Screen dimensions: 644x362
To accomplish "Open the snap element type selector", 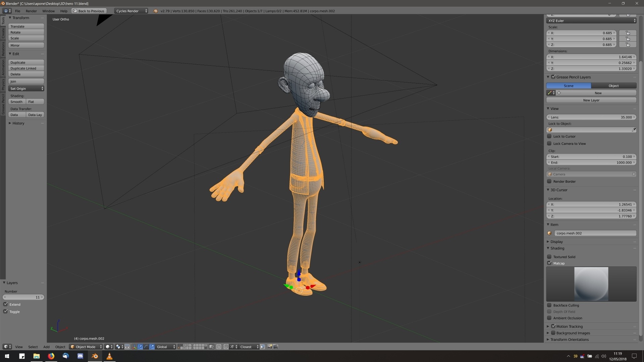I will (x=234, y=347).
